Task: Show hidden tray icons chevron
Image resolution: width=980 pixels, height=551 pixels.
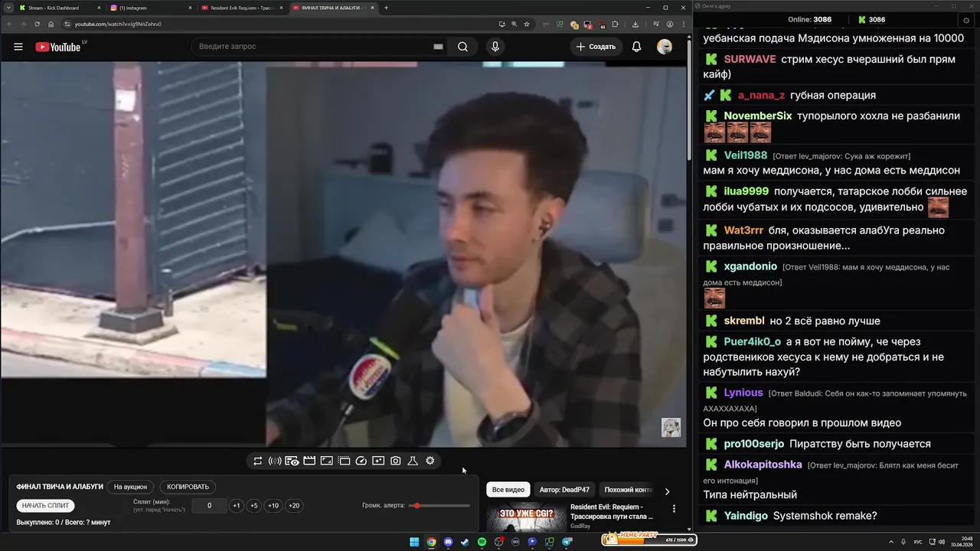Action: [892, 542]
